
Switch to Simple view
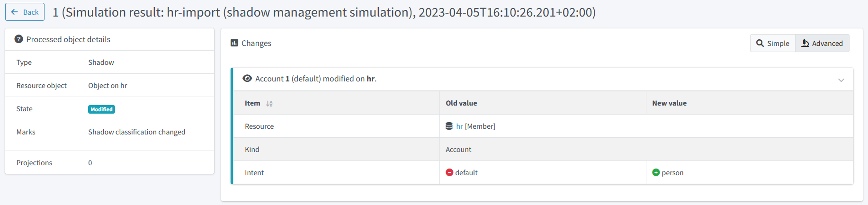point(772,43)
